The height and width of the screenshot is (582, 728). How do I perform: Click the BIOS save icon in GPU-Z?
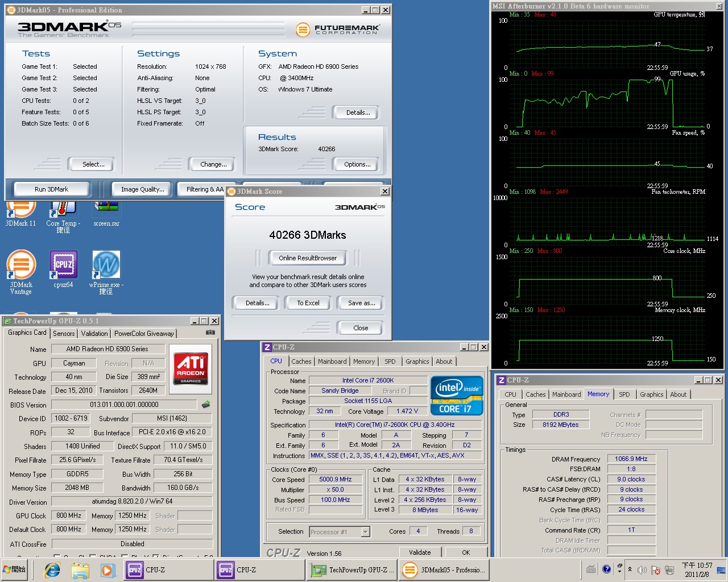pyautogui.click(x=205, y=405)
